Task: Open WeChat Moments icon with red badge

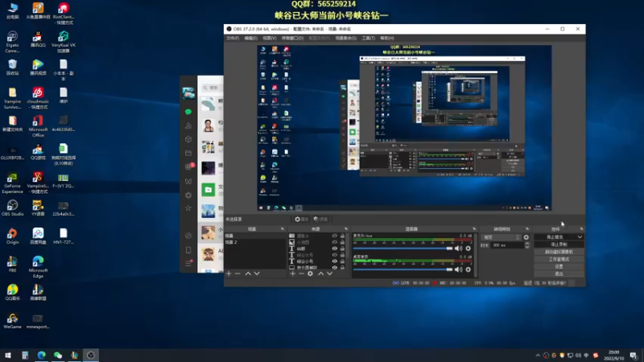Action: (x=188, y=167)
